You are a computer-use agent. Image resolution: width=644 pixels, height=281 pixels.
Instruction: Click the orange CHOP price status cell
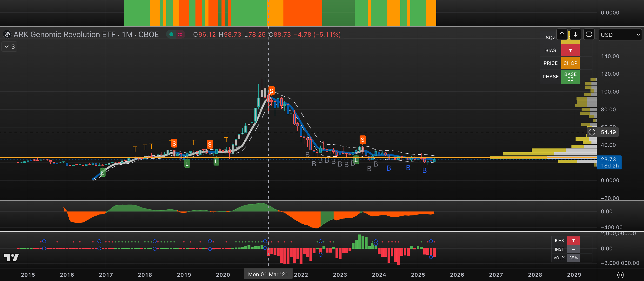point(570,63)
